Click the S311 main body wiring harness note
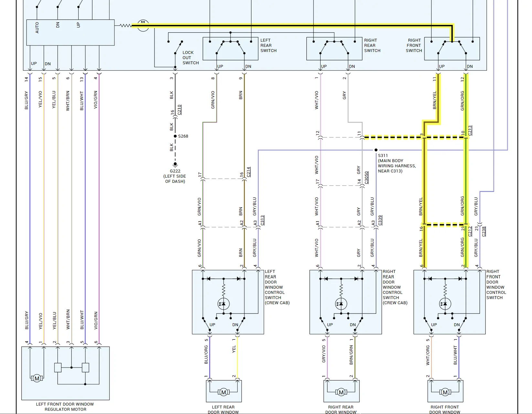Screen dimensions: 532x414 [x=397, y=163]
